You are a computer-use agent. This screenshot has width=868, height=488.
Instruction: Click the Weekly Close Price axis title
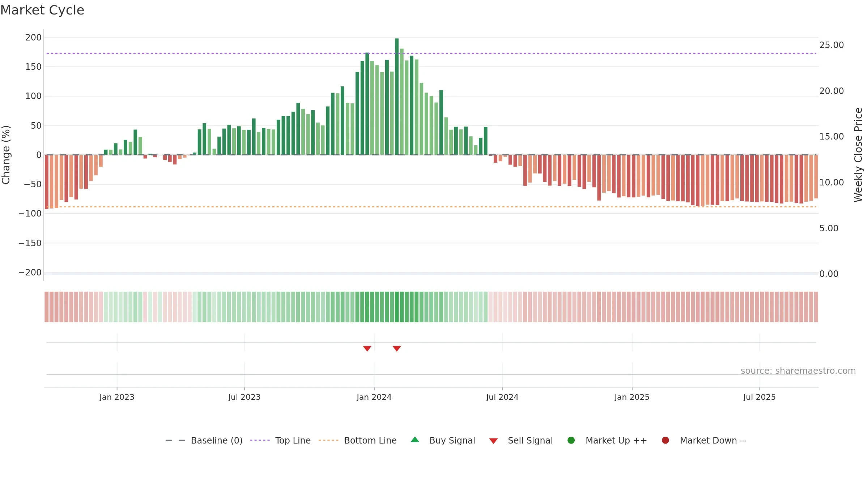click(x=858, y=155)
